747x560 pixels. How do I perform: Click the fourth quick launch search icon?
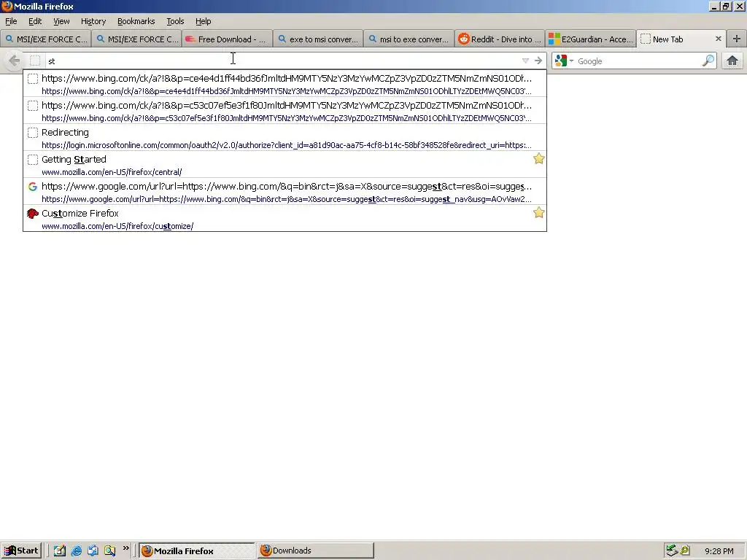pos(109,551)
